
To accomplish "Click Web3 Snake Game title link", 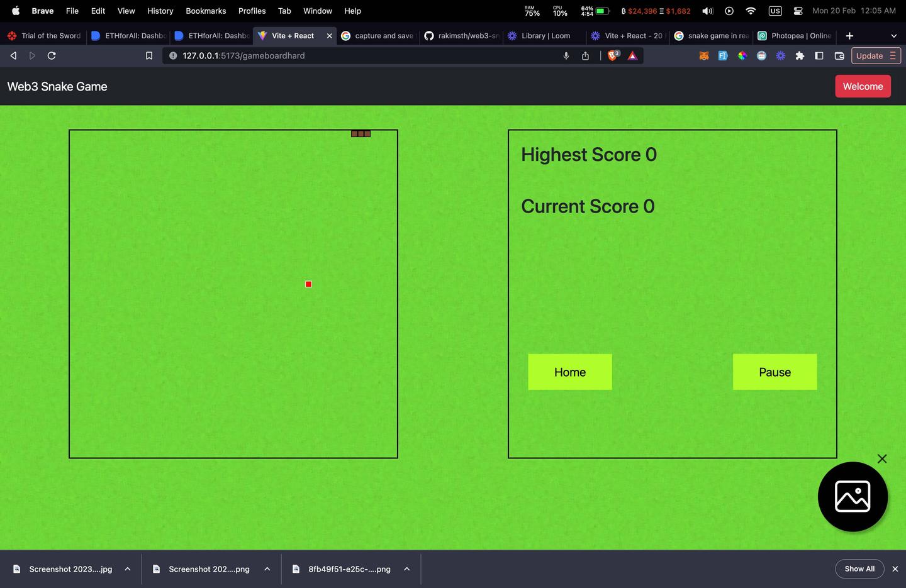I will pos(57,86).
